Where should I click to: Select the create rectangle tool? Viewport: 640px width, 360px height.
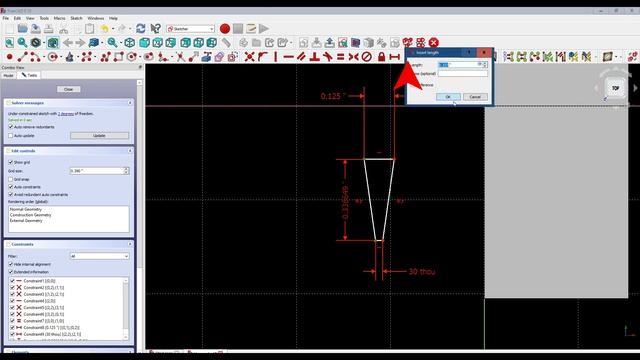tap(119, 57)
